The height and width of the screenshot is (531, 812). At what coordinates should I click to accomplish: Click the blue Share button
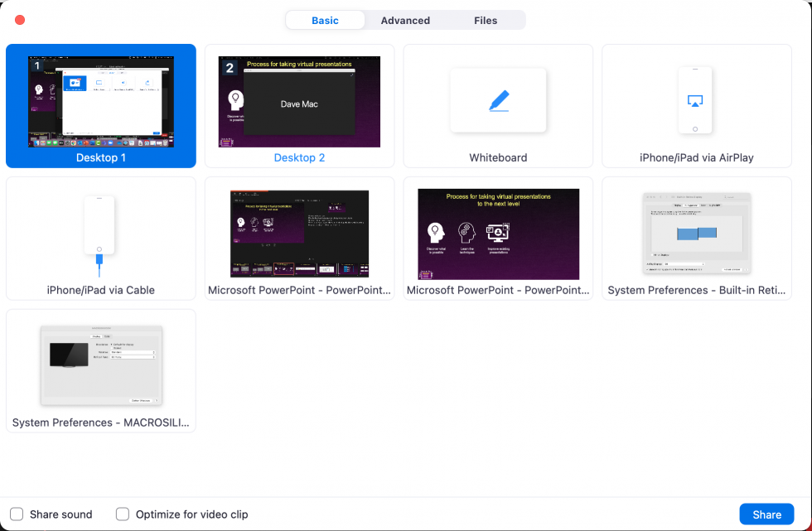(x=766, y=514)
